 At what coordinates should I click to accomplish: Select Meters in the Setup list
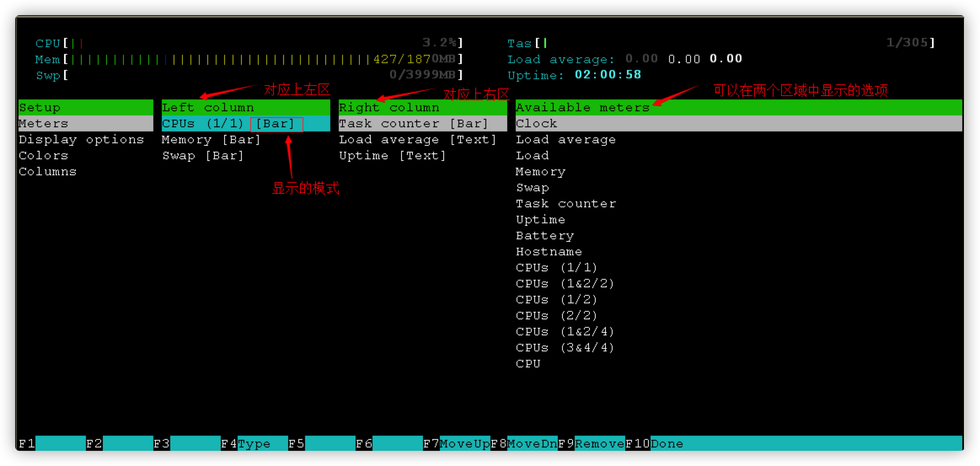click(x=43, y=123)
